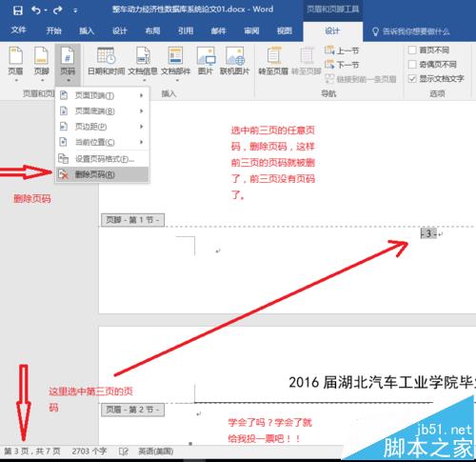Switch to the 引用 ribbon tab
The width and height of the screenshot is (476, 462).
pos(186,30)
